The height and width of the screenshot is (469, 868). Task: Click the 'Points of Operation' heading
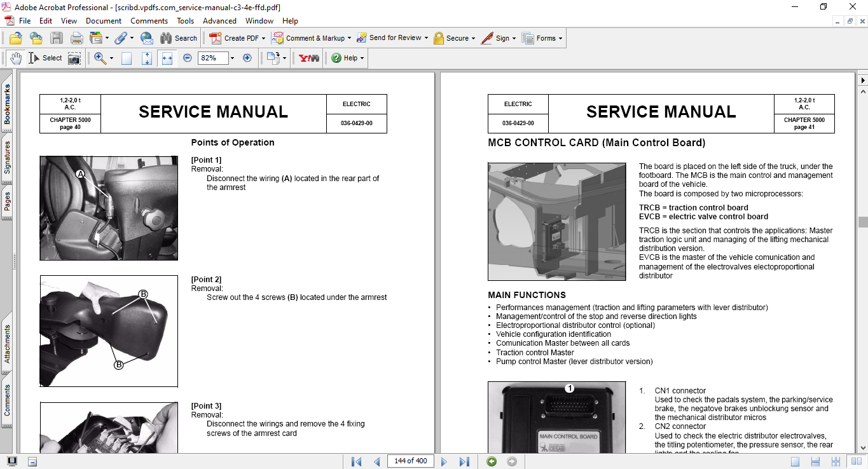pos(233,142)
